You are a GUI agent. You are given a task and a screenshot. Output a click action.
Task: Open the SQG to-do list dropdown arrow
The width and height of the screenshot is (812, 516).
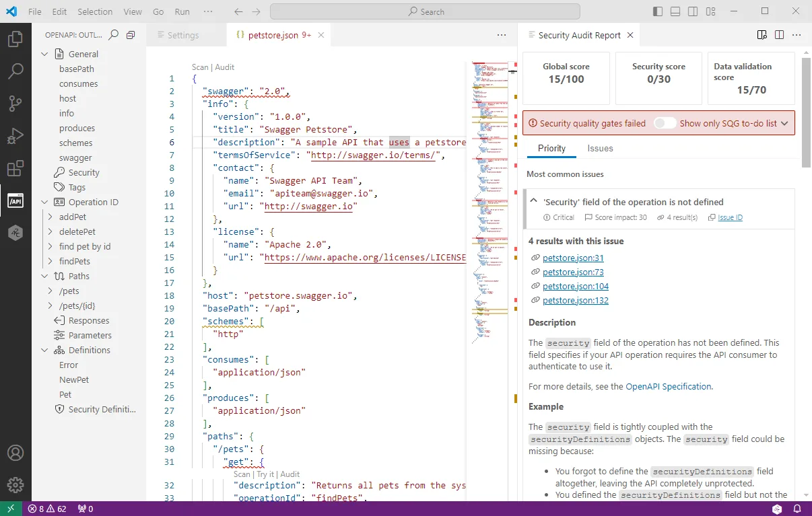pos(783,122)
